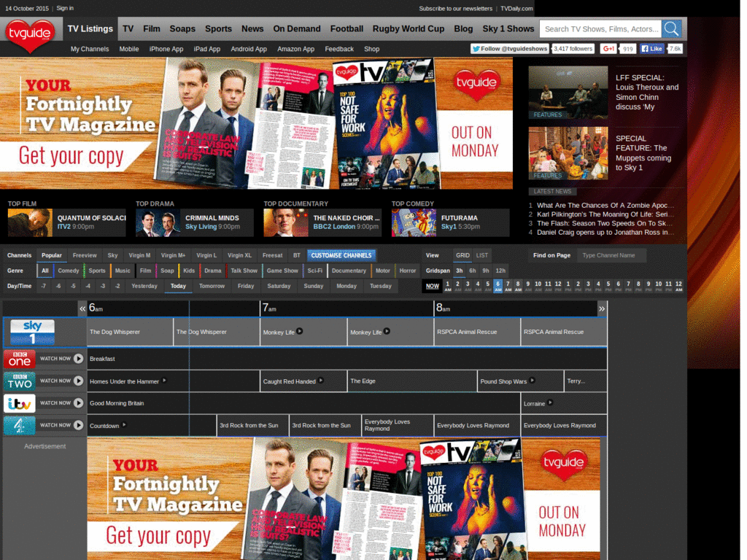747x560 pixels.
Task: Play BBC Two via Watch Now icon
Action: coord(79,381)
